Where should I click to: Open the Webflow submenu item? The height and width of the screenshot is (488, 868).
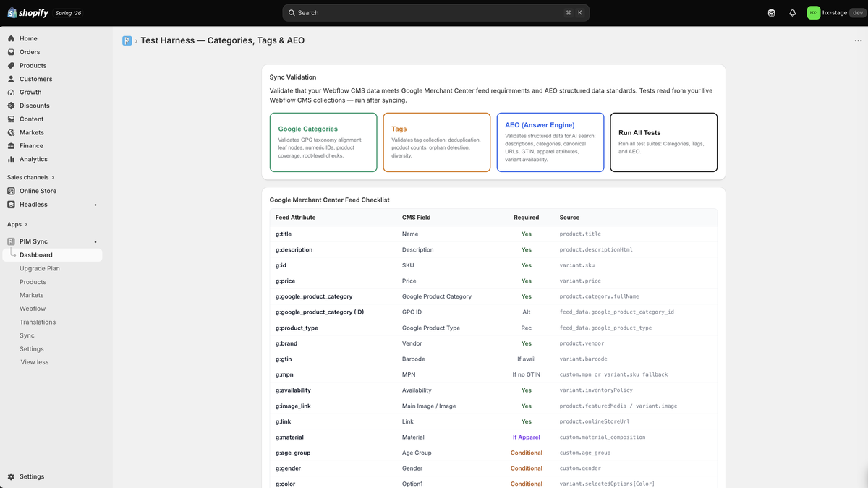pyautogui.click(x=33, y=309)
